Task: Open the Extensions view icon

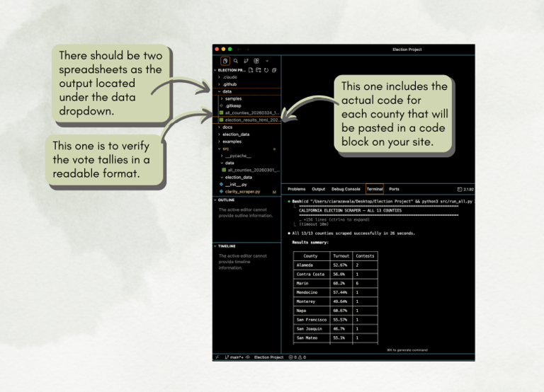Action: (256, 61)
